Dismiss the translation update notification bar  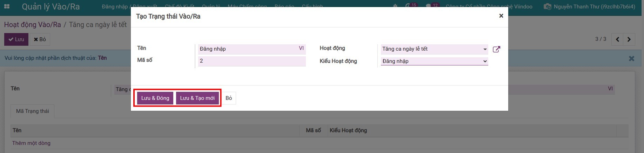(x=631, y=58)
